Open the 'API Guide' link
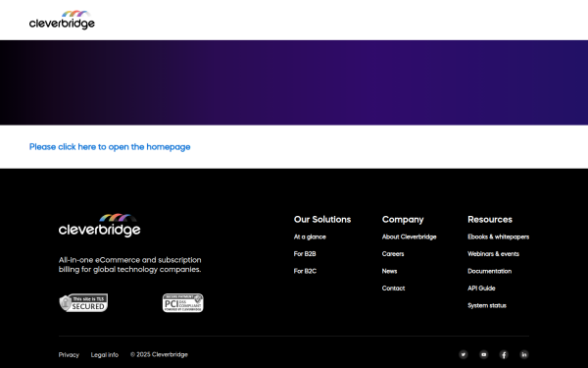588x368 pixels. (481, 289)
